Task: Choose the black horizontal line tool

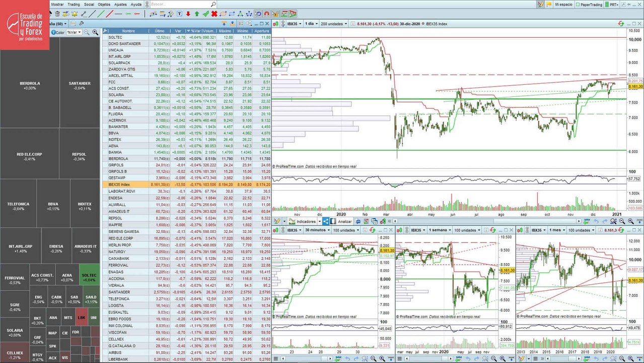Action: click(x=118, y=14)
